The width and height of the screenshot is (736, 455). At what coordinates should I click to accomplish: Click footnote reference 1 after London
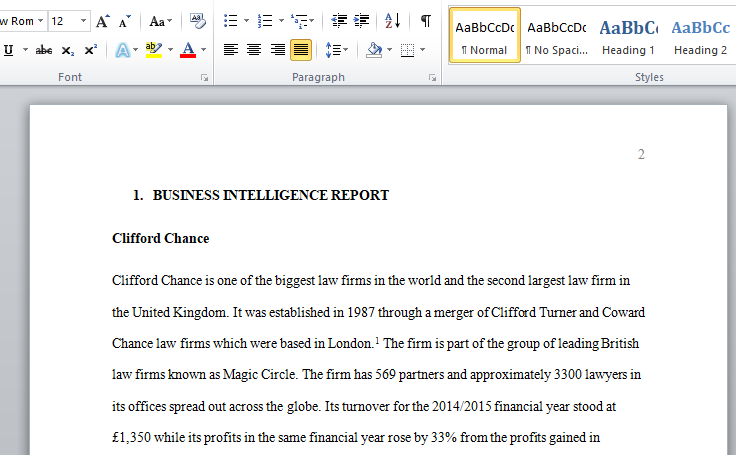tap(377, 340)
